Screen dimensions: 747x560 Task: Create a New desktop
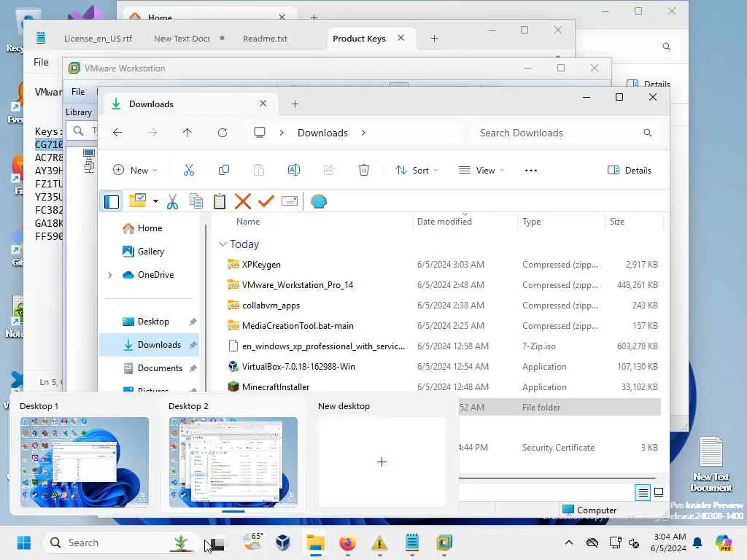coord(382,462)
